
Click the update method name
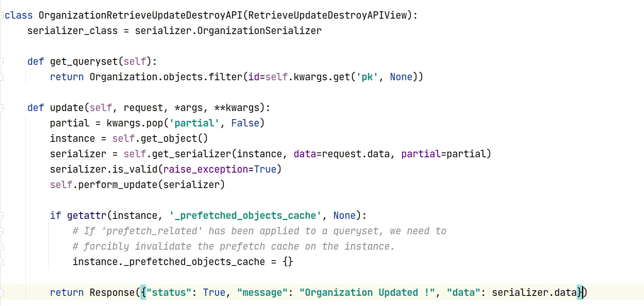point(67,108)
